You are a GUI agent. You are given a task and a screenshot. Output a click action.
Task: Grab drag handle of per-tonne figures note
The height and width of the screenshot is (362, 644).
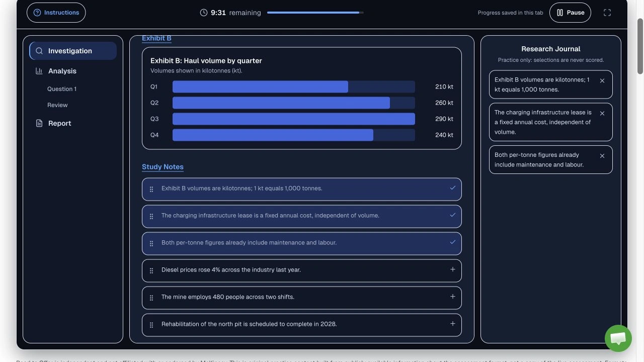[151, 244]
